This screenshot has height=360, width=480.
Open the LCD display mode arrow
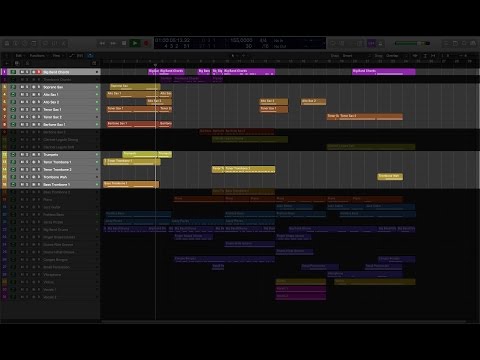[x=323, y=43]
